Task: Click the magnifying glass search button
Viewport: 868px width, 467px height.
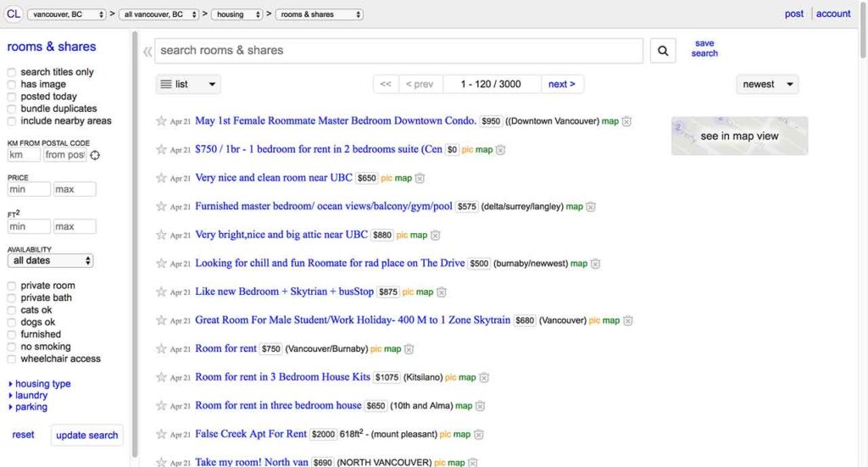Action: click(x=663, y=51)
